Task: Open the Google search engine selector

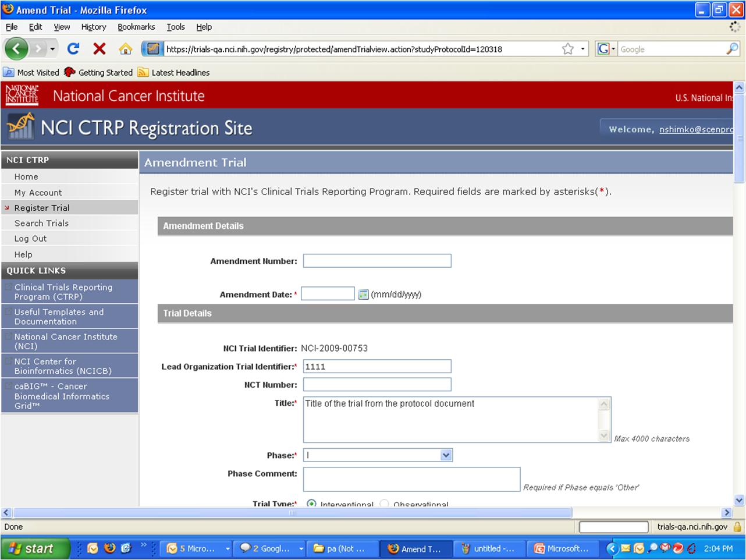Action: pyautogui.click(x=606, y=49)
